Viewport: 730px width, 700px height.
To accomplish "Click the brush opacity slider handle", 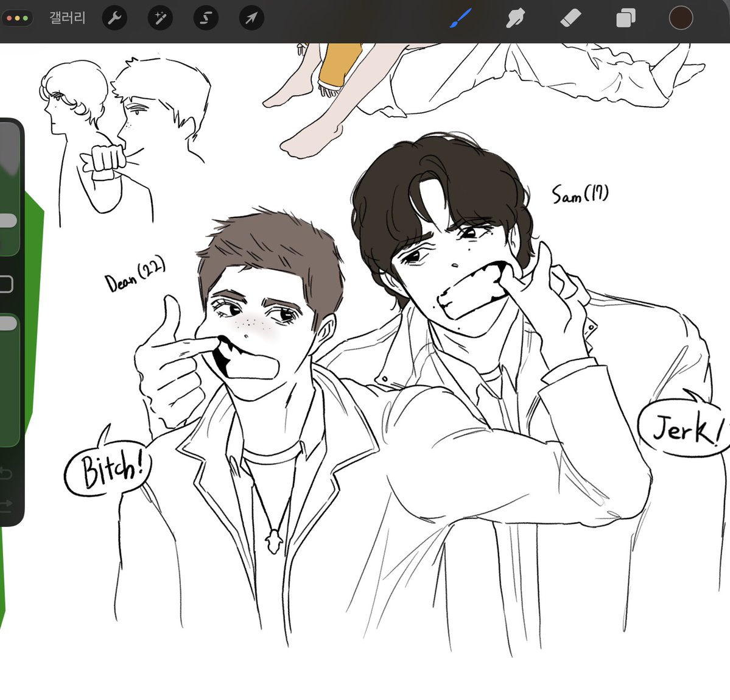I will [7, 323].
